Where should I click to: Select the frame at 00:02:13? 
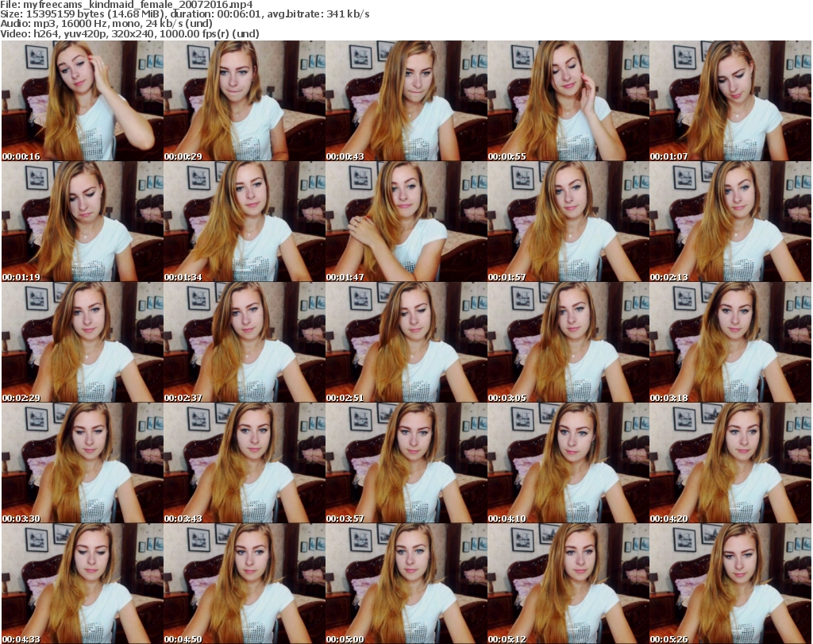730,222
